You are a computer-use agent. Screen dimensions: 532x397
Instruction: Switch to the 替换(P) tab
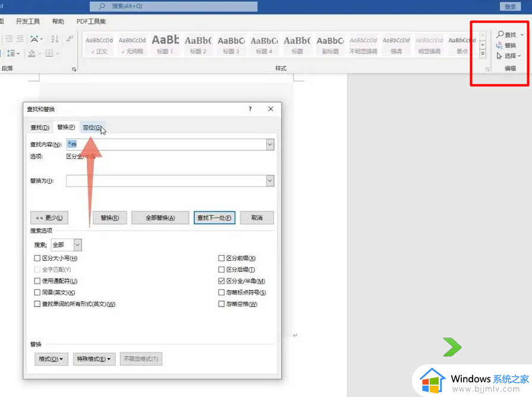tap(66, 127)
